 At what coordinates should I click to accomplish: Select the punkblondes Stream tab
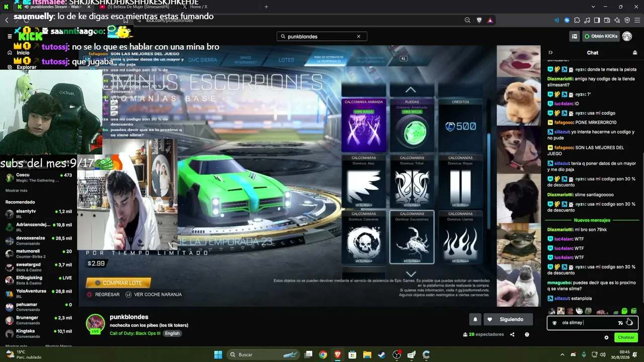click(x=53, y=7)
